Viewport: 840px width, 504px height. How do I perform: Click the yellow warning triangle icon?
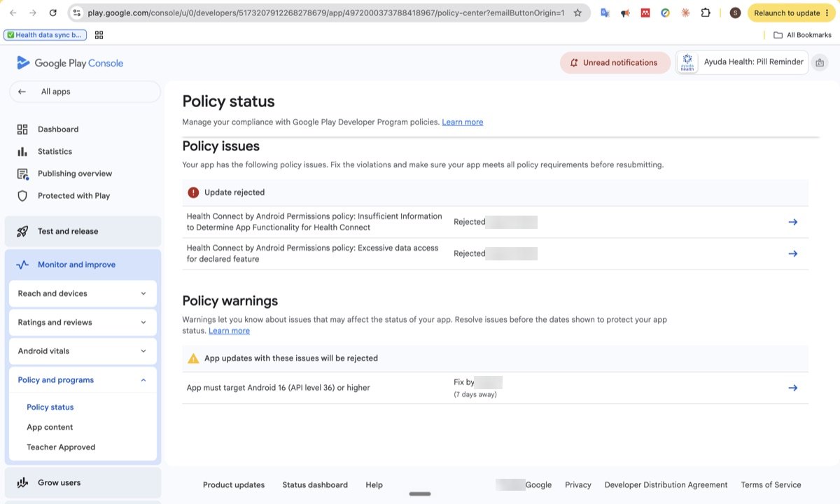coord(193,358)
